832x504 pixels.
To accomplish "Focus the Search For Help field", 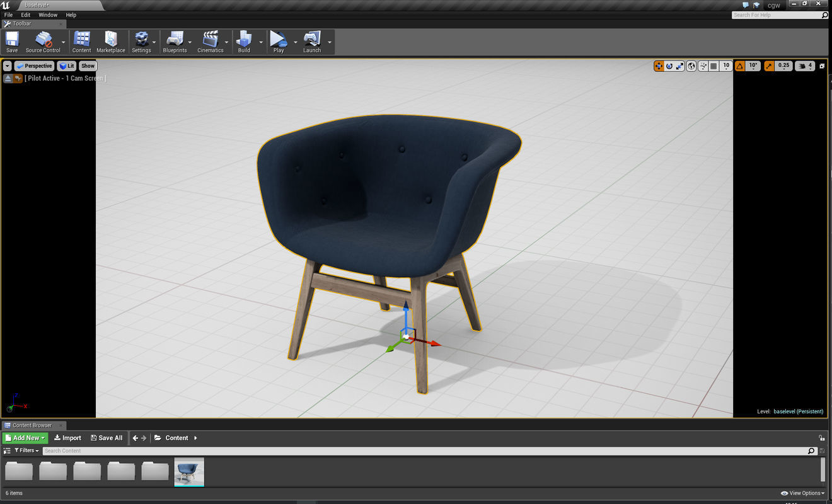I will (x=780, y=14).
